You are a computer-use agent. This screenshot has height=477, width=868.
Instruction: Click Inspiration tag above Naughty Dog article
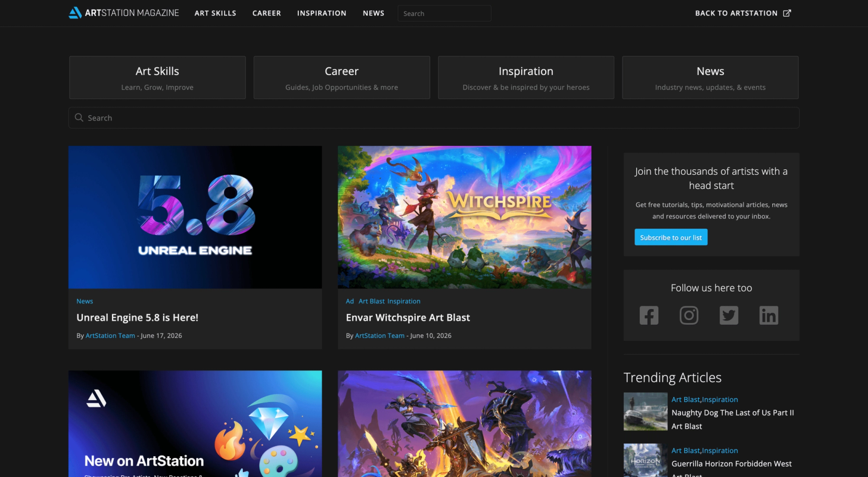(x=720, y=399)
